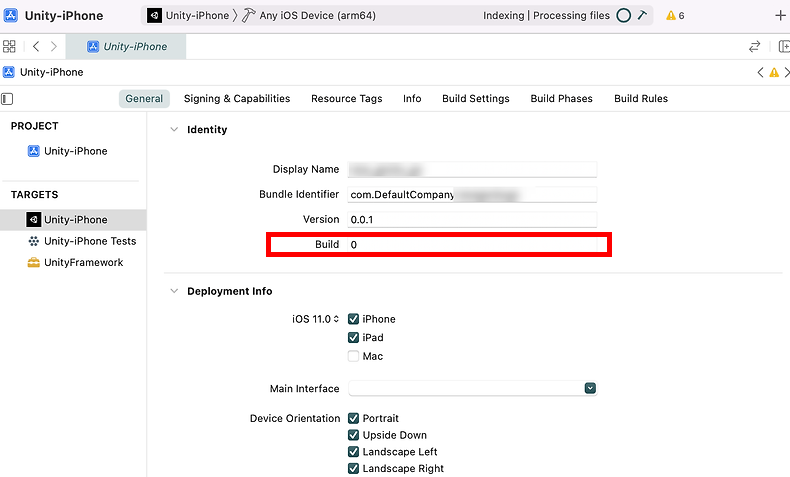Open the Build Settings tab
The height and width of the screenshot is (477, 790).
pyautogui.click(x=476, y=99)
